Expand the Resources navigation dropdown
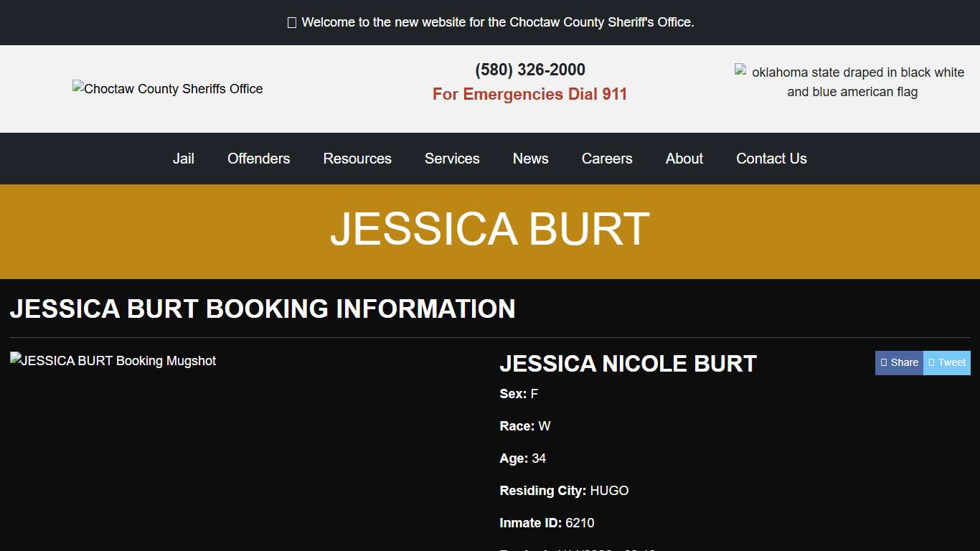 point(357,159)
